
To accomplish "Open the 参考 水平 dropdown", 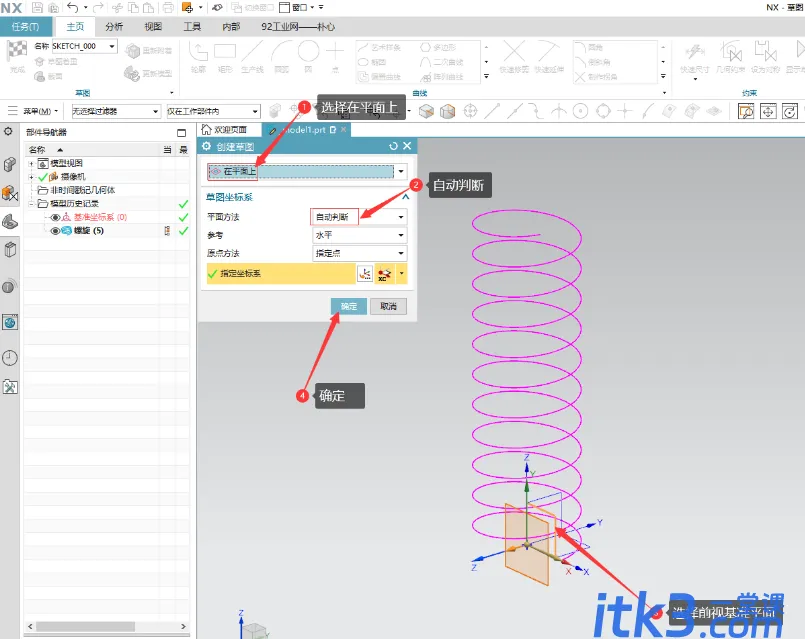I will [401, 235].
